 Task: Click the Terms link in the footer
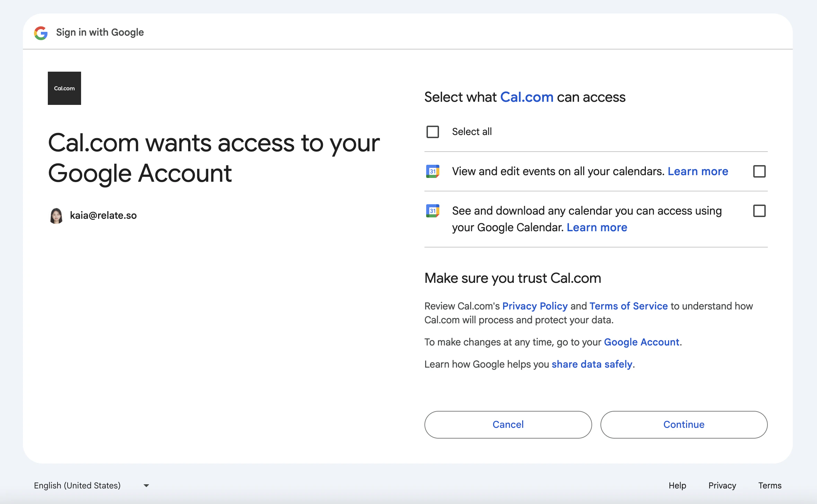[x=770, y=485]
